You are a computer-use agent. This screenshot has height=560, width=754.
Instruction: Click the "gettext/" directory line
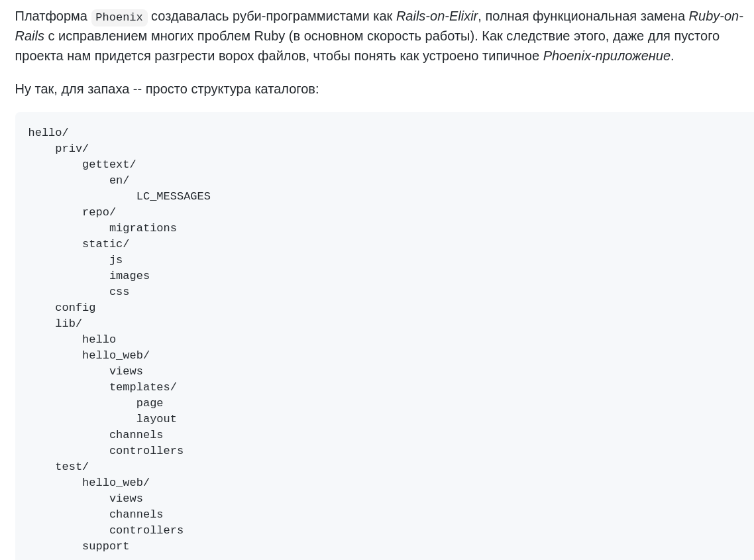click(x=109, y=164)
